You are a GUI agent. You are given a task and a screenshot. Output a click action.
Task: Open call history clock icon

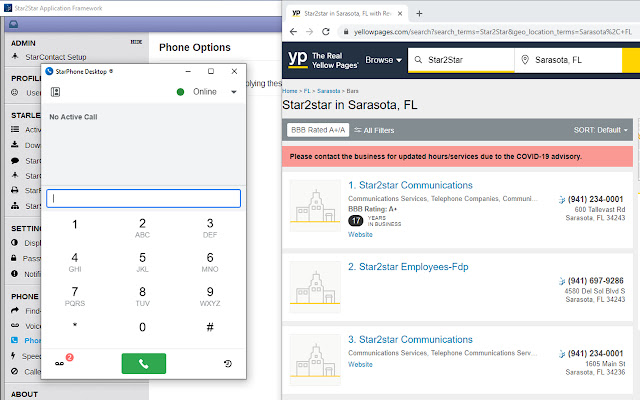(228, 363)
